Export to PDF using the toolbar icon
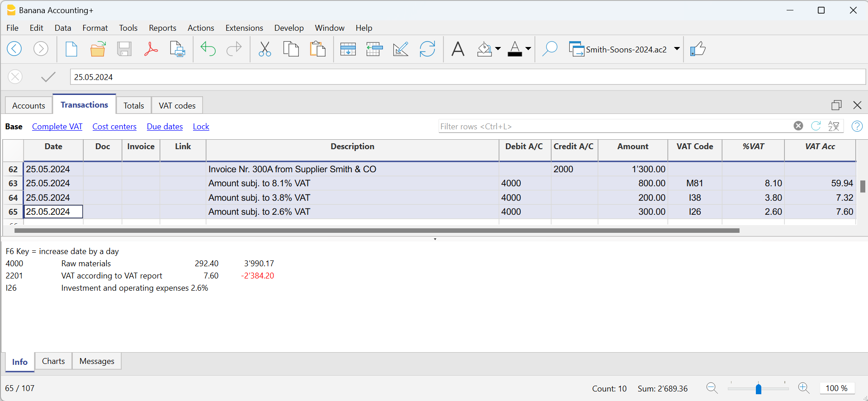 coord(151,49)
